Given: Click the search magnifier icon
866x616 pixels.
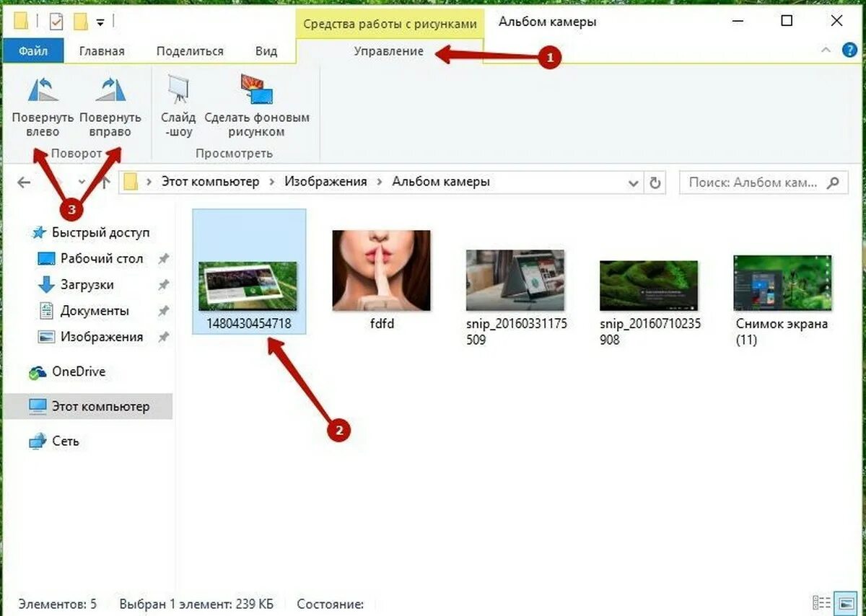Looking at the screenshot, I should click(834, 182).
